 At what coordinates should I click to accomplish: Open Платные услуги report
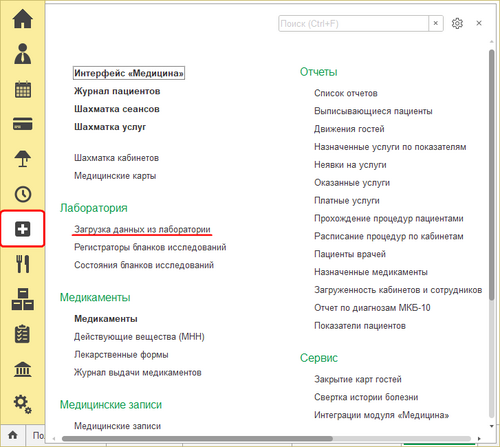pyautogui.click(x=347, y=201)
